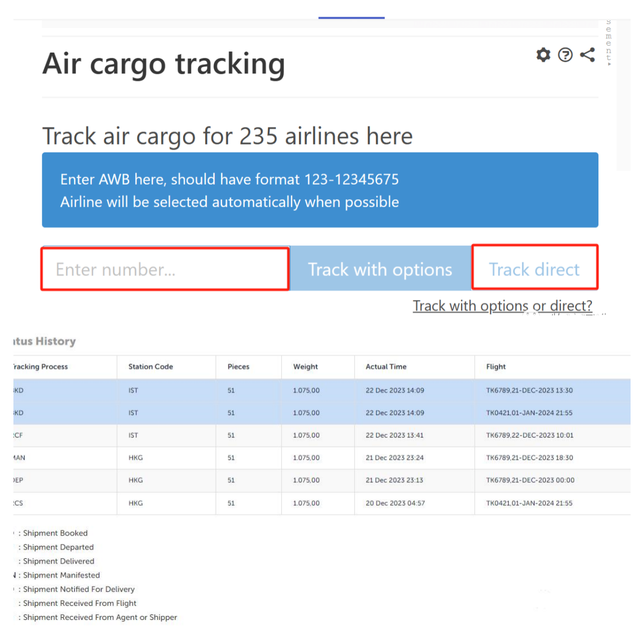Screen dimensions: 644x644
Task: Open the share icon
Action: pyautogui.click(x=587, y=55)
